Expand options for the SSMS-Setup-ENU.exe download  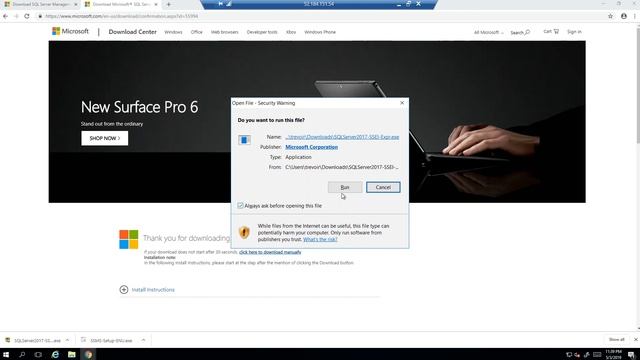[x=143, y=340]
